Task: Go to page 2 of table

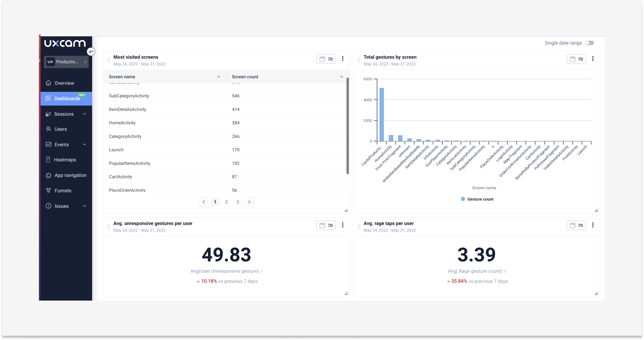Action: click(226, 202)
